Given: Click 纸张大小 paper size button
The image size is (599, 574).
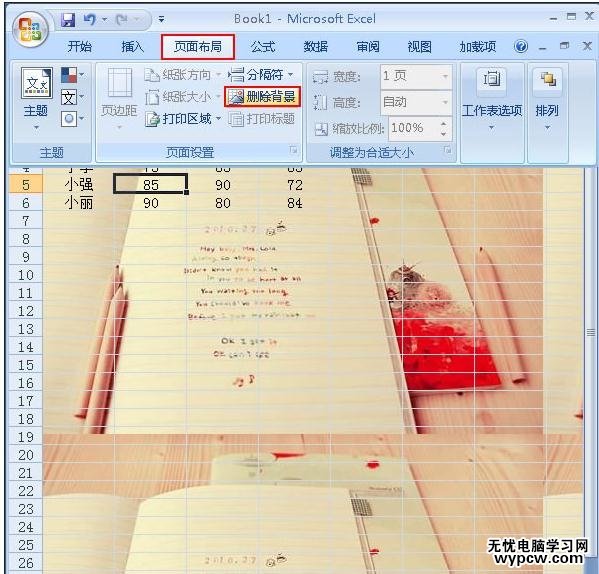Looking at the screenshot, I should click(182, 97).
